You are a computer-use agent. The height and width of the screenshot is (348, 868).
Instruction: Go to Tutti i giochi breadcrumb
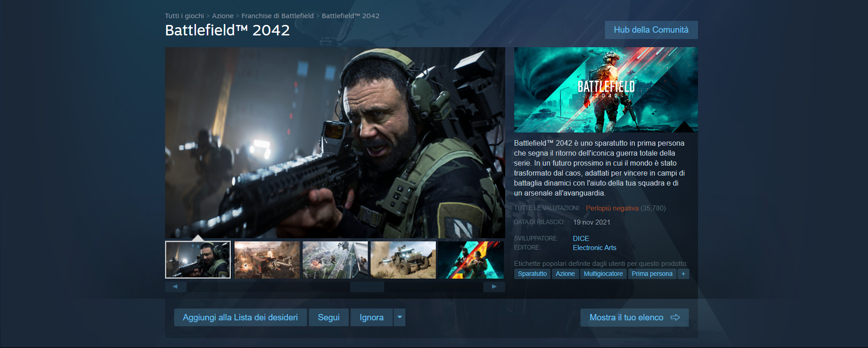click(x=185, y=16)
